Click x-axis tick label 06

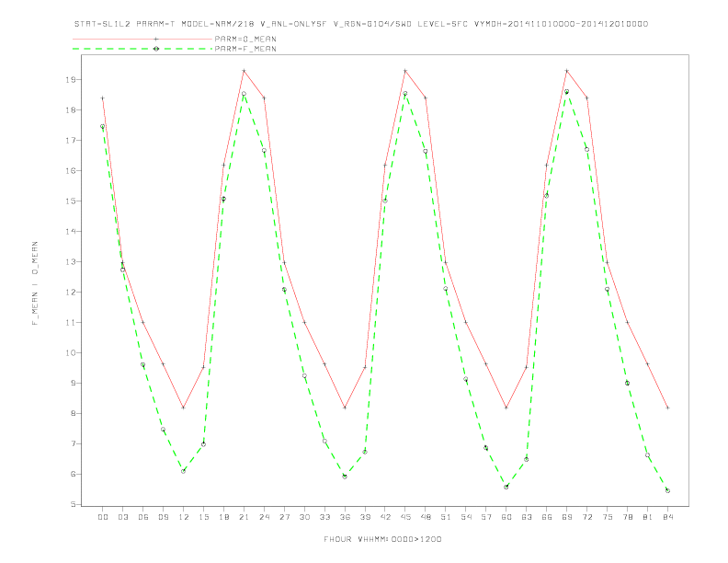tap(143, 517)
